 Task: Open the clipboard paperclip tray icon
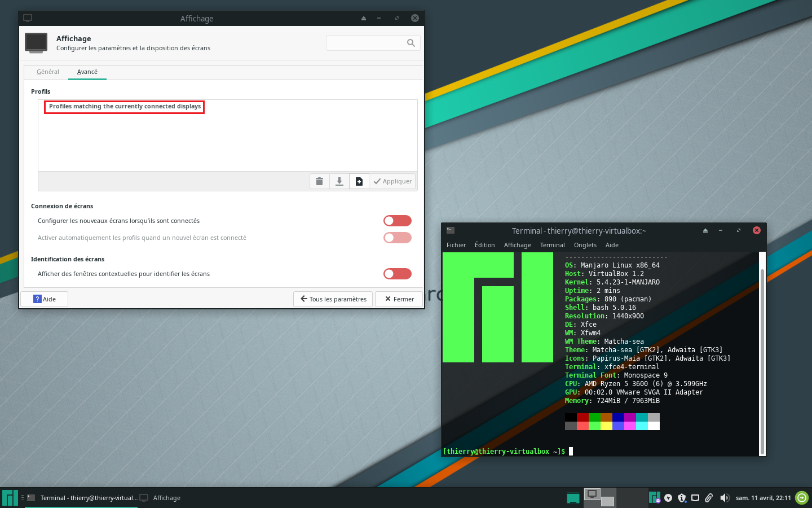coord(709,498)
